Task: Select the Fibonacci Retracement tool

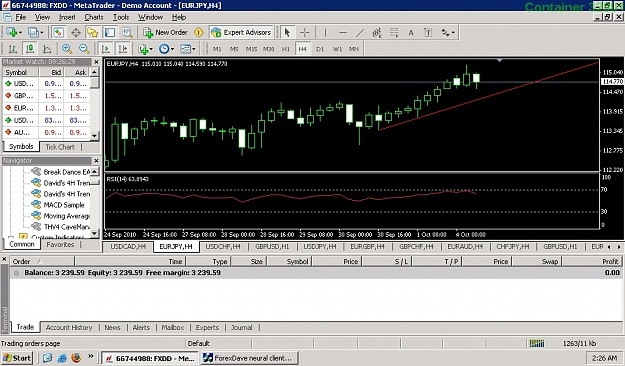Action: [394, 32]
